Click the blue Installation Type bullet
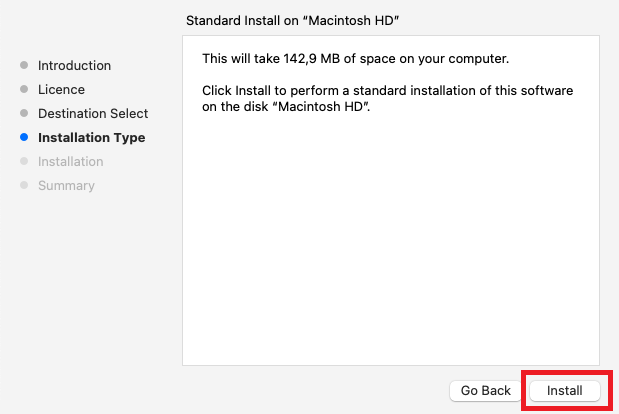 tap(24, 138)
